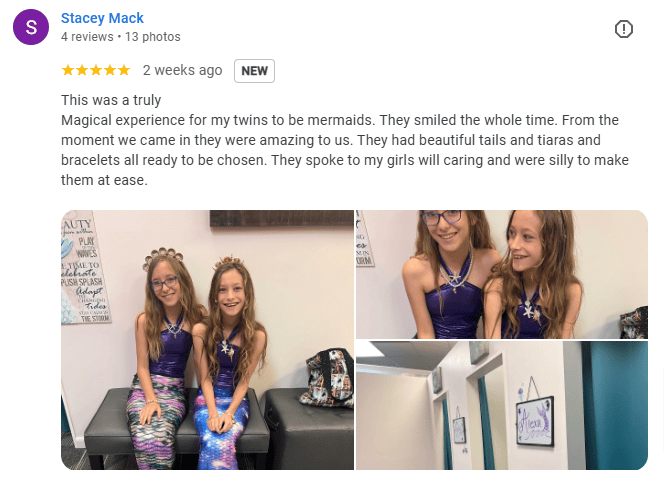Screen dimensions: 664x481
Task: Click the 13 photos count text
Action: point(152,37)
